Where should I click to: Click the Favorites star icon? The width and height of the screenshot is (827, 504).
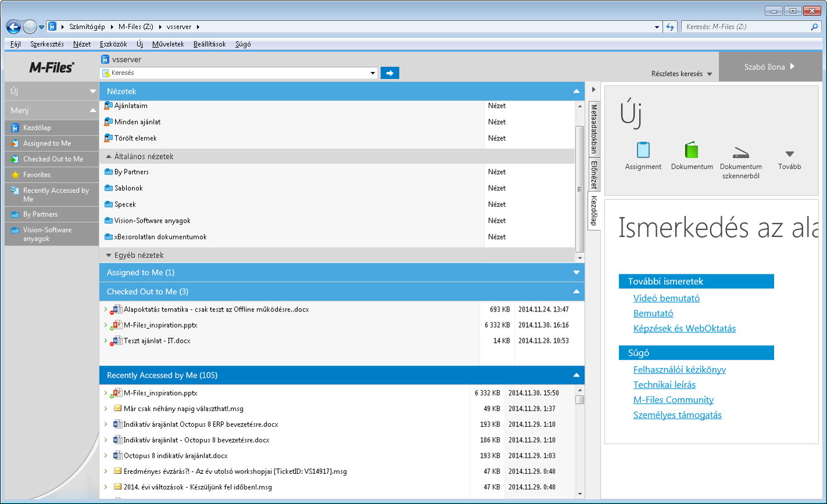point(15,175)
